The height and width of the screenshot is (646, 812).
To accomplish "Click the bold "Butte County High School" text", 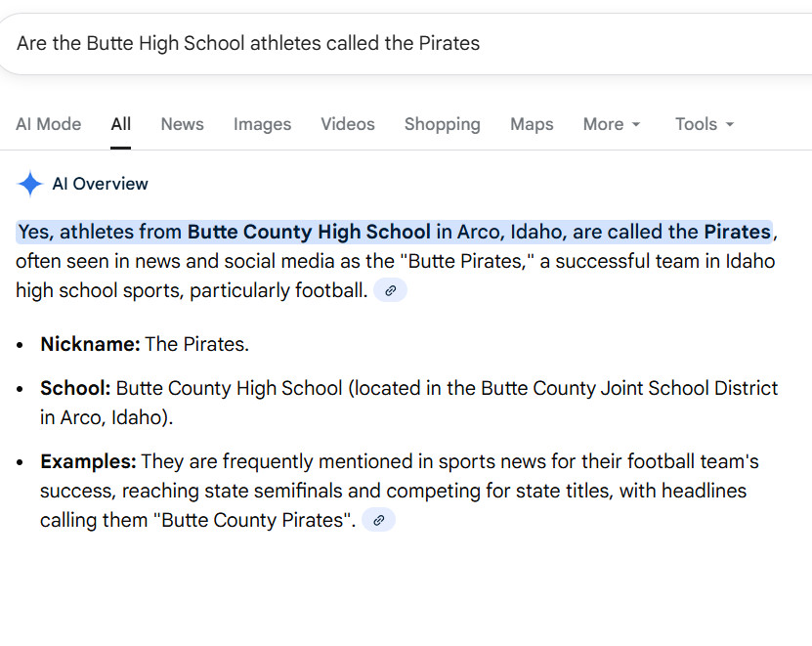I will pyautogui.click(x=309, y=232).
